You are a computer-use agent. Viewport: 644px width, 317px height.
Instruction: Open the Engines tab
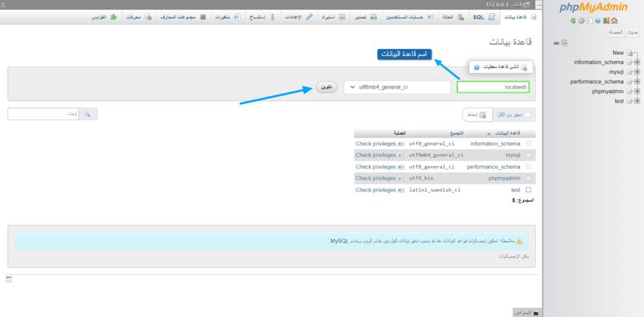click(x=140, y=17)
